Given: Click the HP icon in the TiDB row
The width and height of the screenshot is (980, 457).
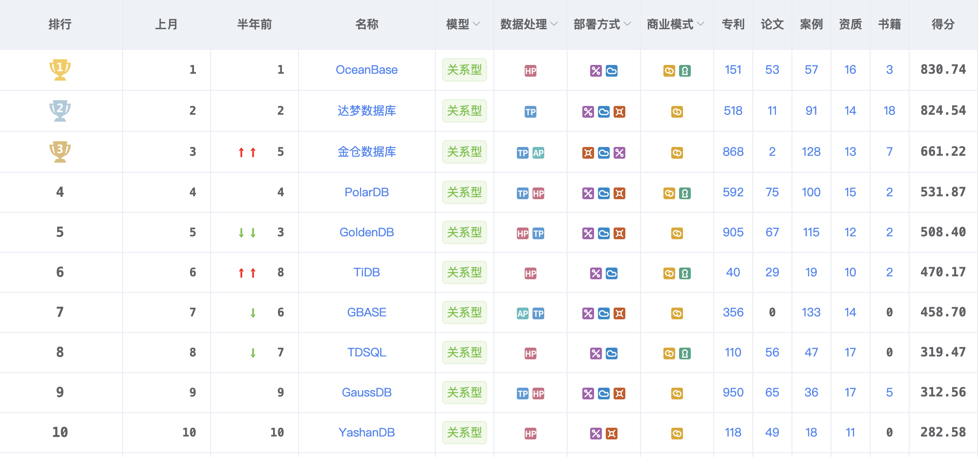Looking at the screenshot, I should coord(531,273).
